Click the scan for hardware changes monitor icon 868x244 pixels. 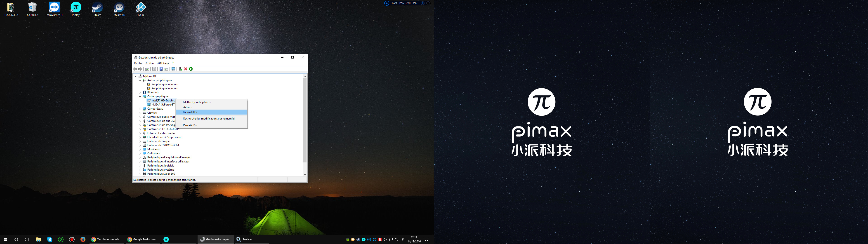[x=173, y=69]
